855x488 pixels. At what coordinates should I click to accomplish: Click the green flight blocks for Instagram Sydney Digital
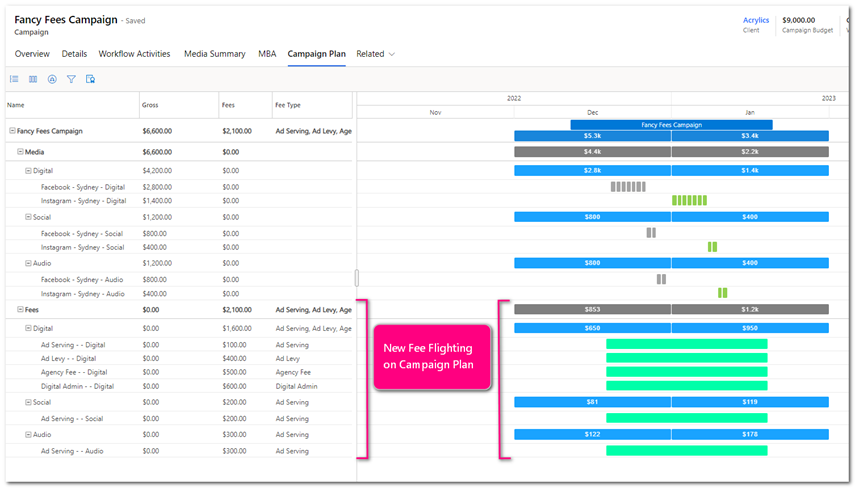[689, 201]
